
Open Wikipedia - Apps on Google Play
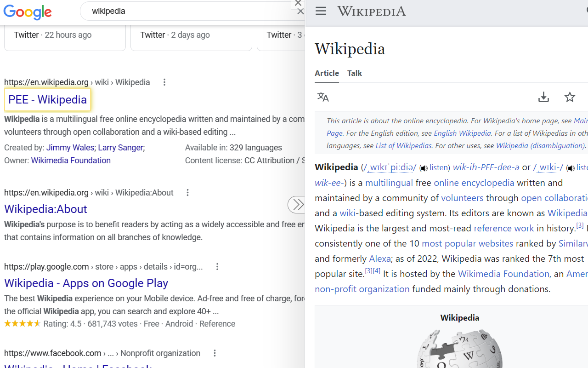click(x=86, y=283)
